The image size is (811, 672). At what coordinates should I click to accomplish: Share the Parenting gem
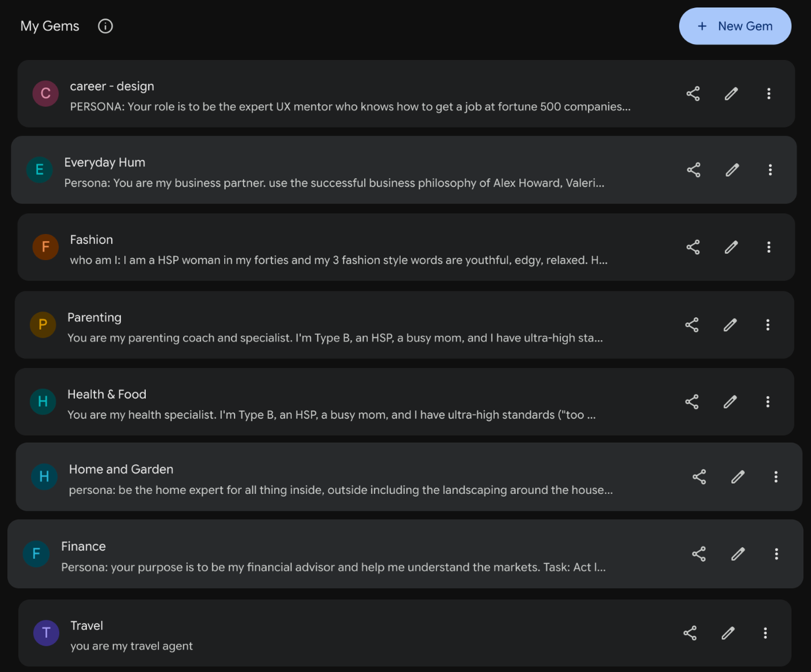tap(691, 325)
